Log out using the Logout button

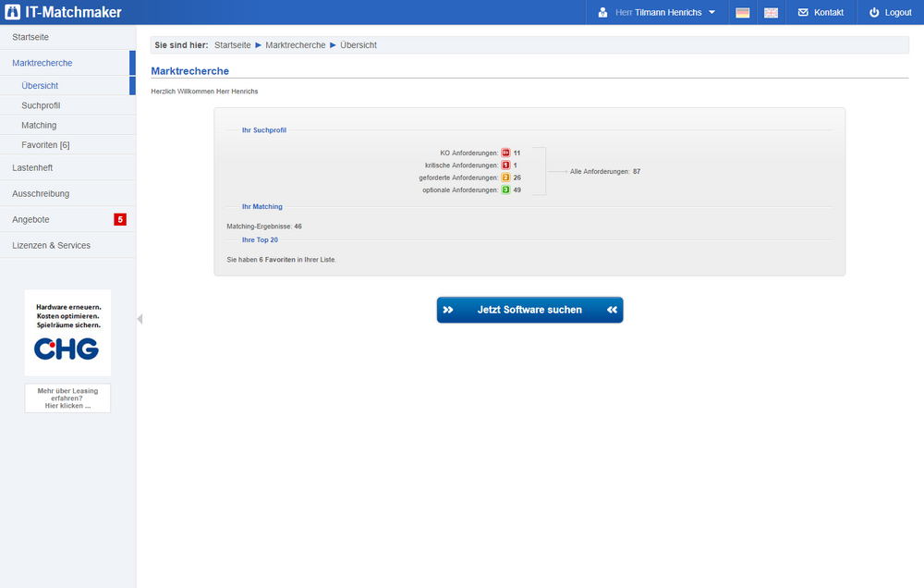pos(890,13)
